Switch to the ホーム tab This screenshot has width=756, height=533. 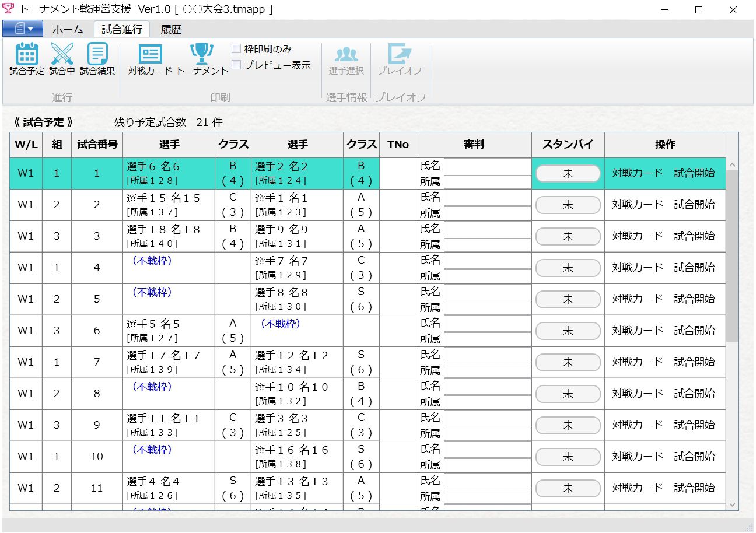pyautogui.click(x=68, y=30)
